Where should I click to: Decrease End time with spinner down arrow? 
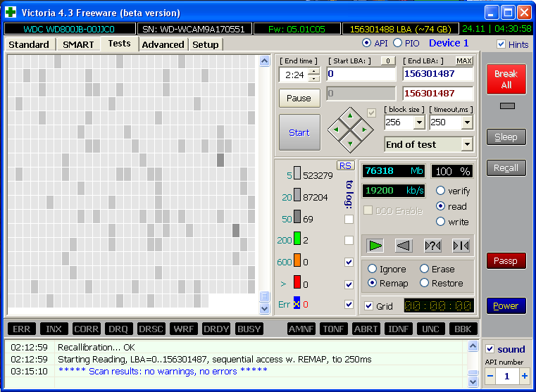coord(314,78)
